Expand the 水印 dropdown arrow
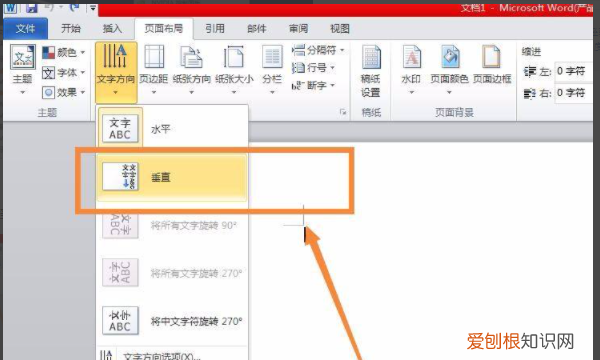Viewport: 600px width, 360px height. [x=411, y=92]
